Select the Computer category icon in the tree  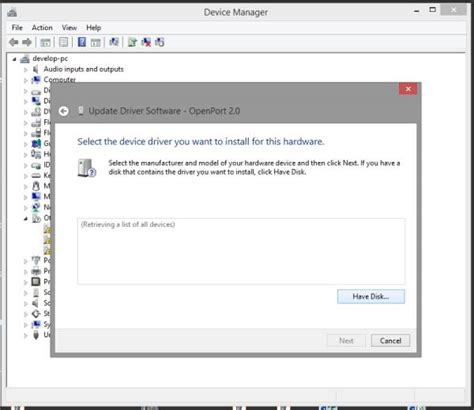(x=36, y=80)
